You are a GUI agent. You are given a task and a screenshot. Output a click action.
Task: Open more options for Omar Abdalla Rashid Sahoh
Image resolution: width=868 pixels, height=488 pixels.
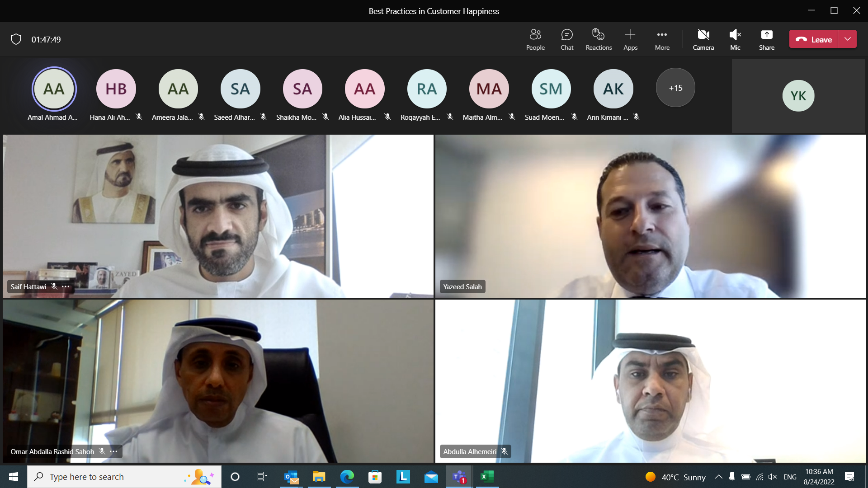113,451
